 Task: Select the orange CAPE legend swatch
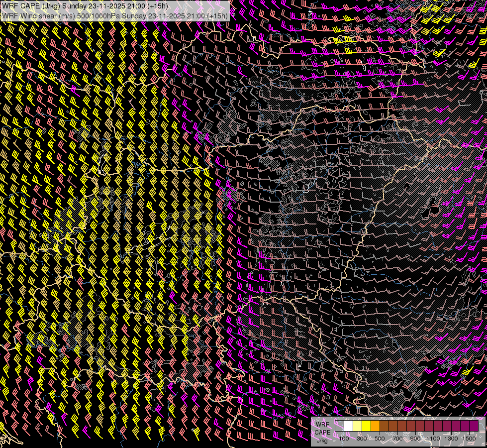[375, 426]
